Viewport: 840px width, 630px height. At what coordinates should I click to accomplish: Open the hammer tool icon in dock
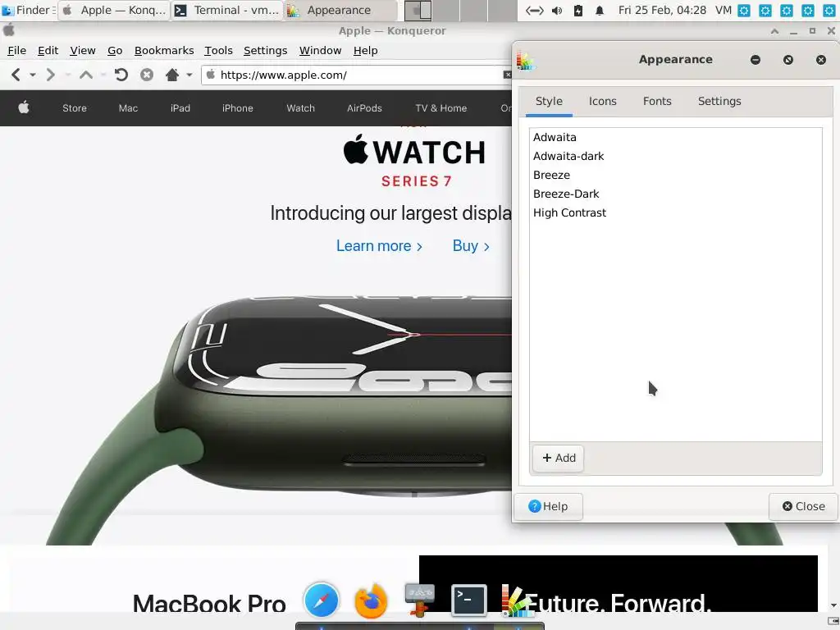[x=419, y=600]
